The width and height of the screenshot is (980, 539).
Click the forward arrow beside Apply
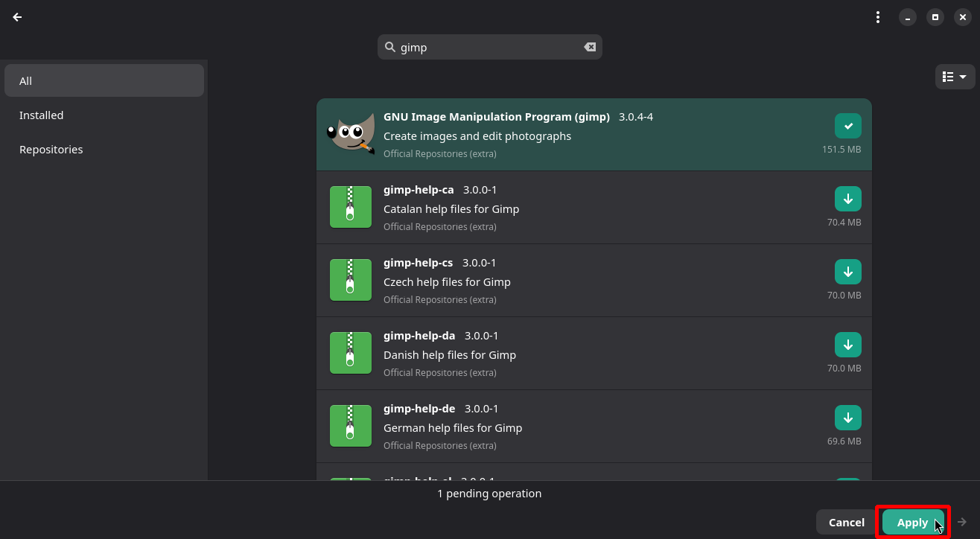pos(962,522)
